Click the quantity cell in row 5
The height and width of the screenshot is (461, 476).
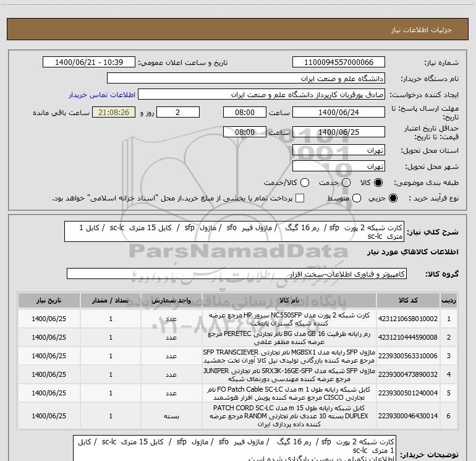pos(111,393)
